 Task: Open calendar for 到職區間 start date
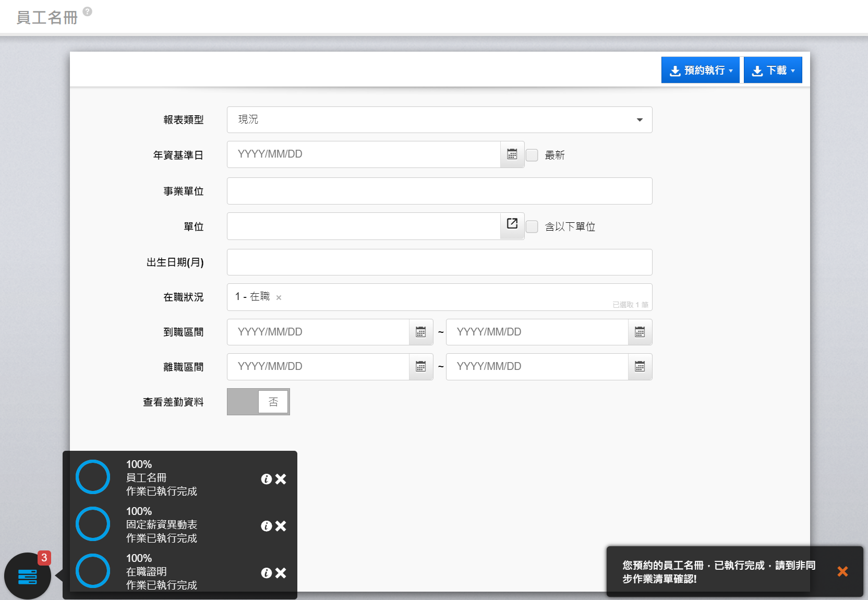click(420, 332)
